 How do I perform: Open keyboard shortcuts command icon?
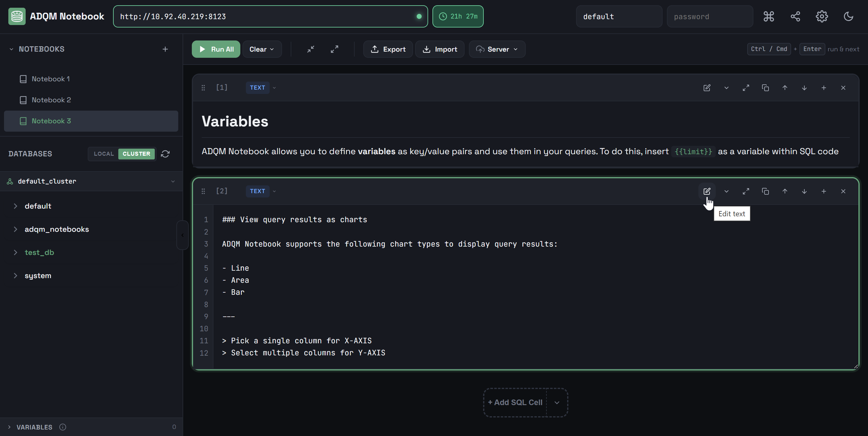769,16
